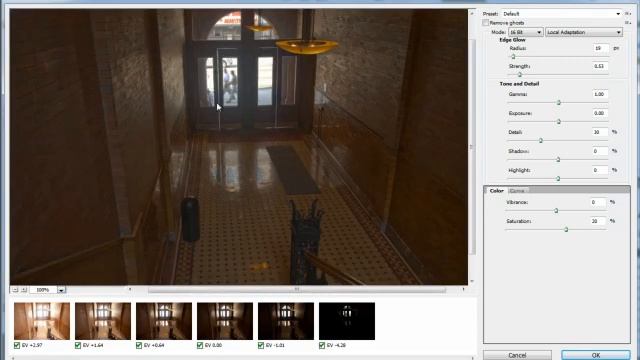
Task: Click the Gamma value field
Action: pyautogui.click(x=600, y=94)
